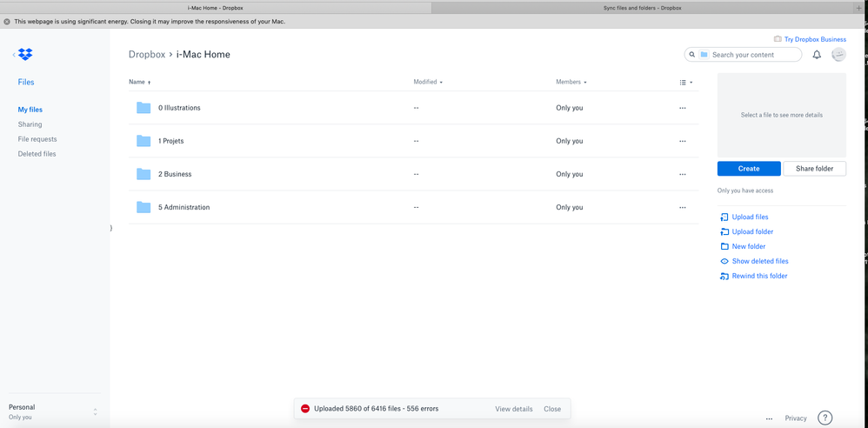Open more options for 1 Projets

click(682, 141)
